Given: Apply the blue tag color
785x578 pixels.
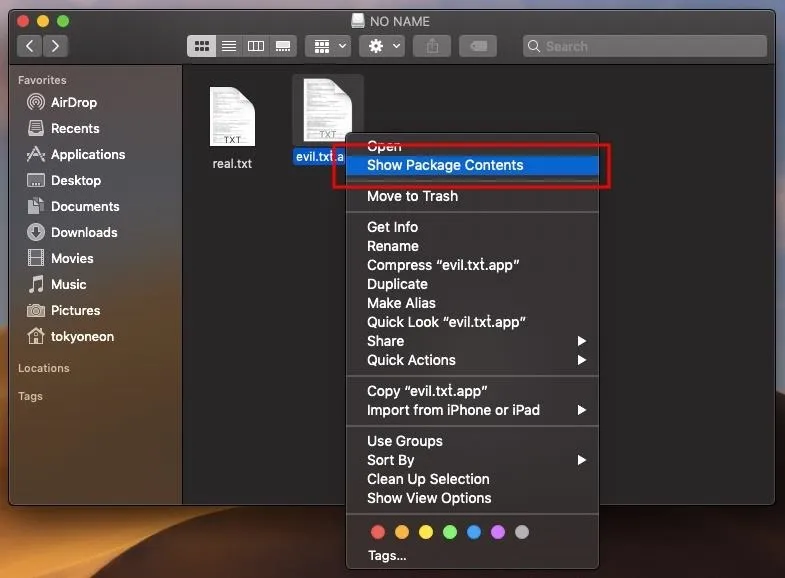Looking at the screenshot, I should (474, 532).
